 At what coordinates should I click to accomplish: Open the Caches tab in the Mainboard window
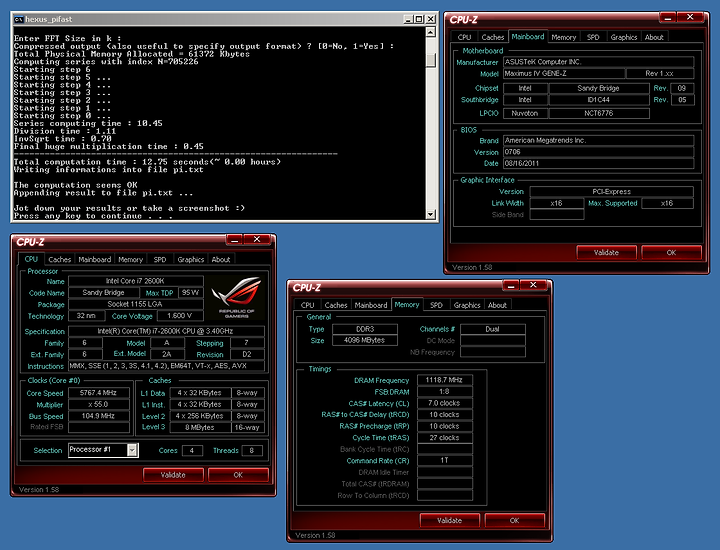pos(493,37)
